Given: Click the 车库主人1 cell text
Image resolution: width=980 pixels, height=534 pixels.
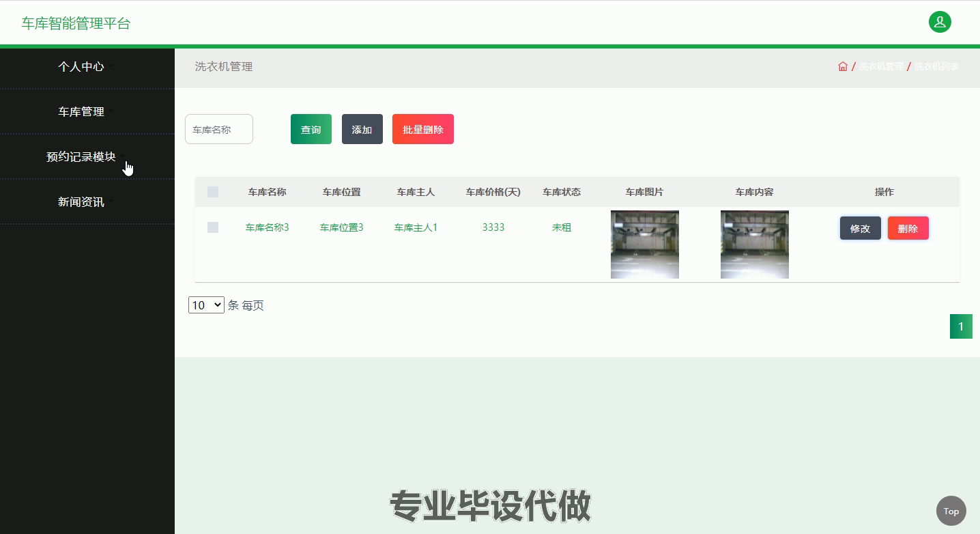Looking at the screenshot, I should [x=416, y=227].
